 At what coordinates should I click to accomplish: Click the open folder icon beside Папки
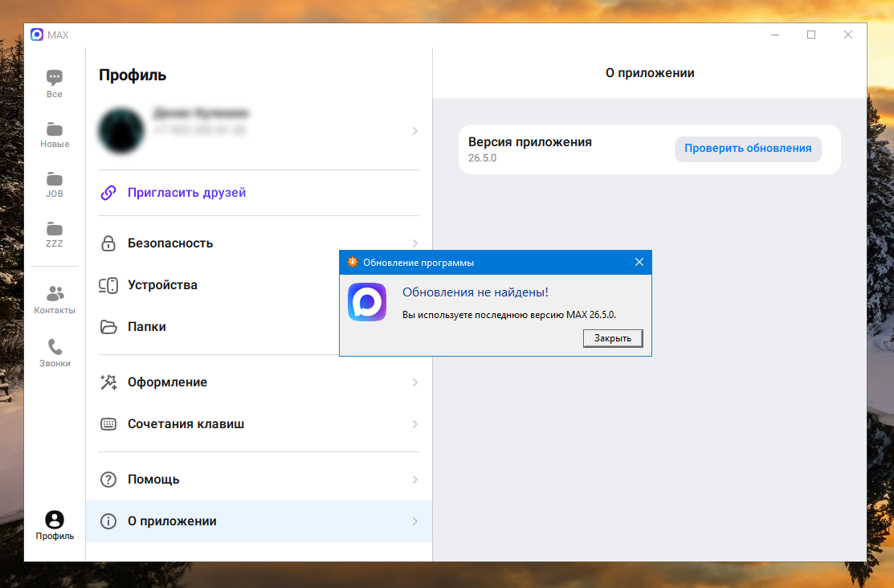coord(108,327)
